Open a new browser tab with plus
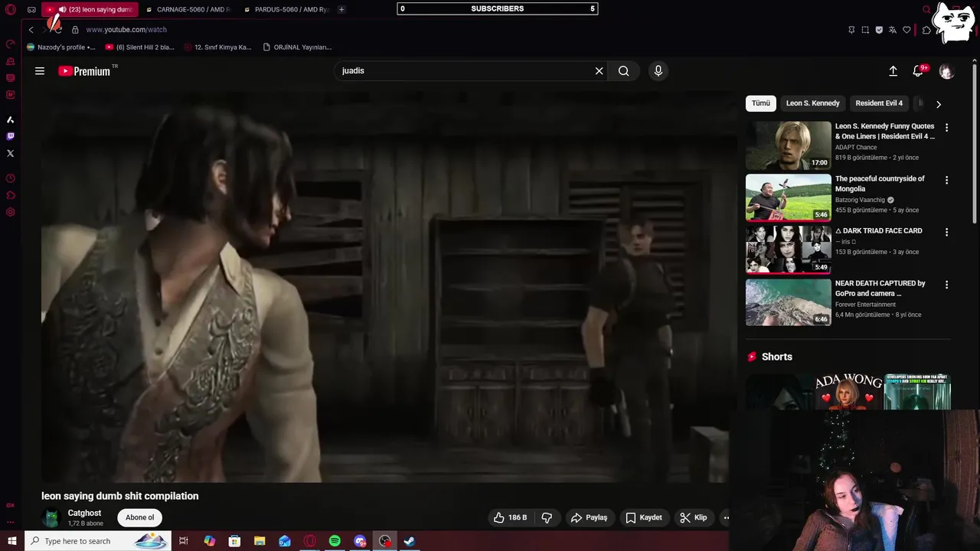Viewport: 980px width, 551px height. (341, 10)
